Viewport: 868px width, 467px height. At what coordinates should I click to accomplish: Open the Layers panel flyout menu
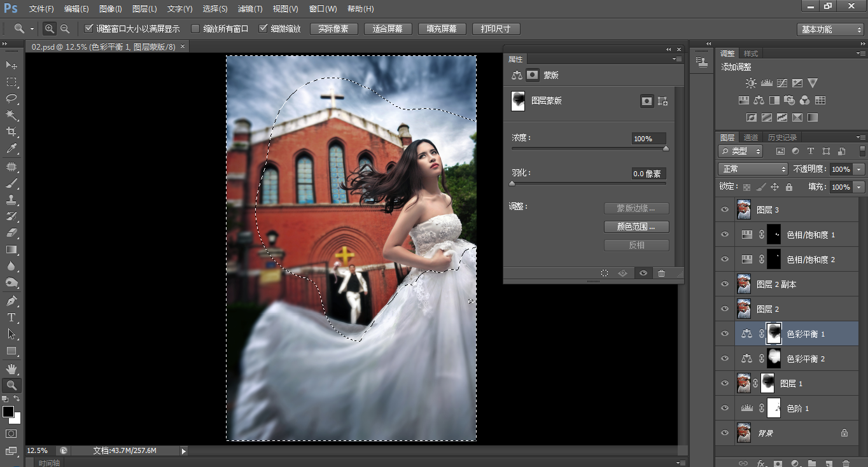coord(860,137)
